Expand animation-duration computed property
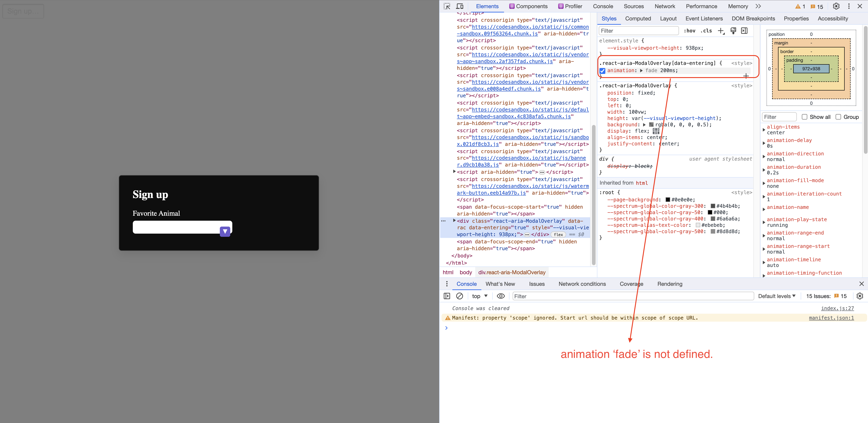Image resolution: width=868 pixels, height=423 pixels. 764,170
